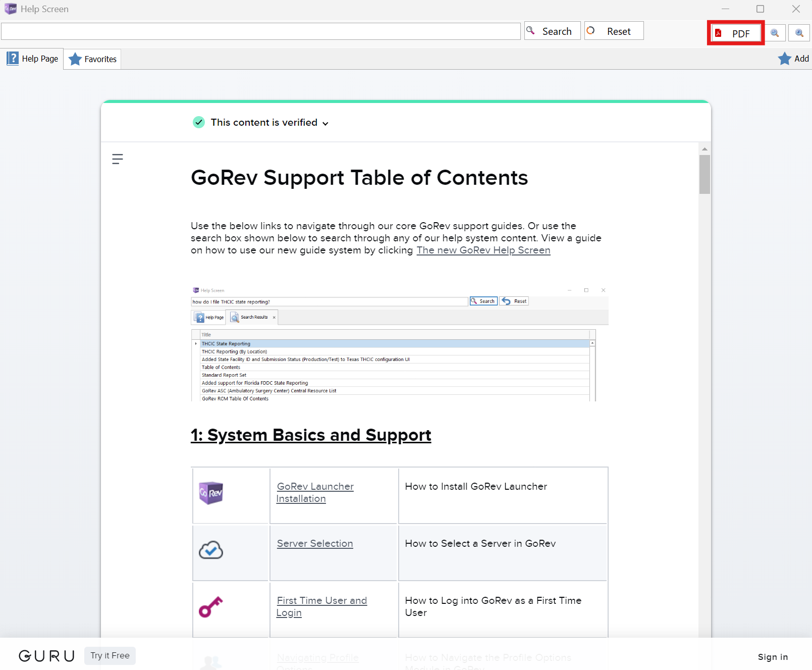812x670 pixels.
Task: Open the Favorites tab
Action: pyautogui.click(x=92, y=59)
